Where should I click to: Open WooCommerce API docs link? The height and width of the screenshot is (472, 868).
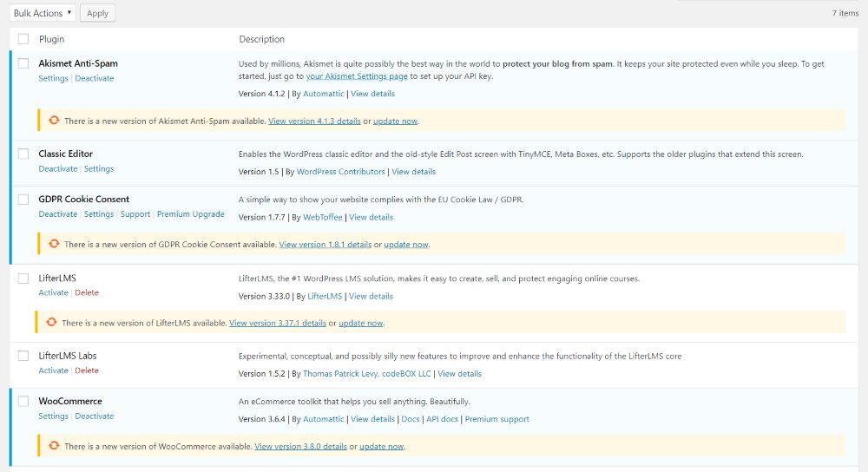pyautogui.click(x=443, y=419)
